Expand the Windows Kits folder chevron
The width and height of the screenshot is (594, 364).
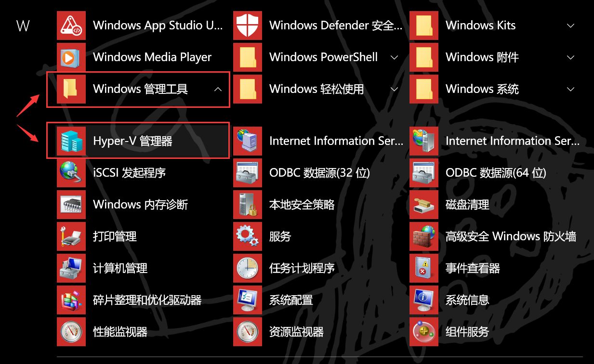(571, 26)
